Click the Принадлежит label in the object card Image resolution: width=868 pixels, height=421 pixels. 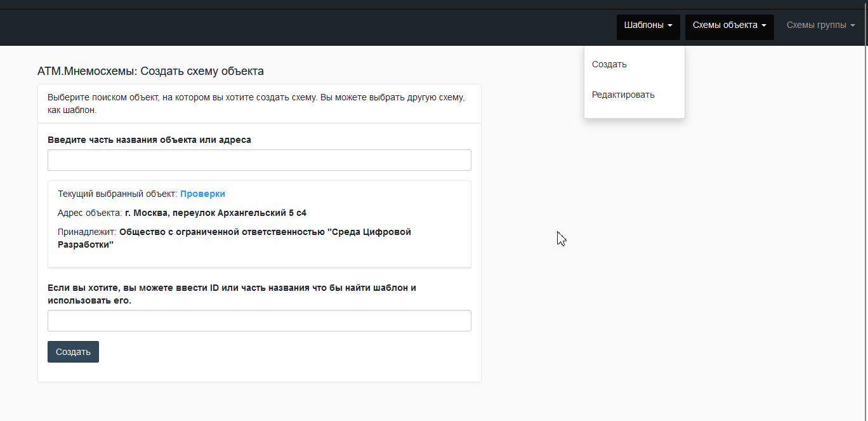(x=87, y=232)
